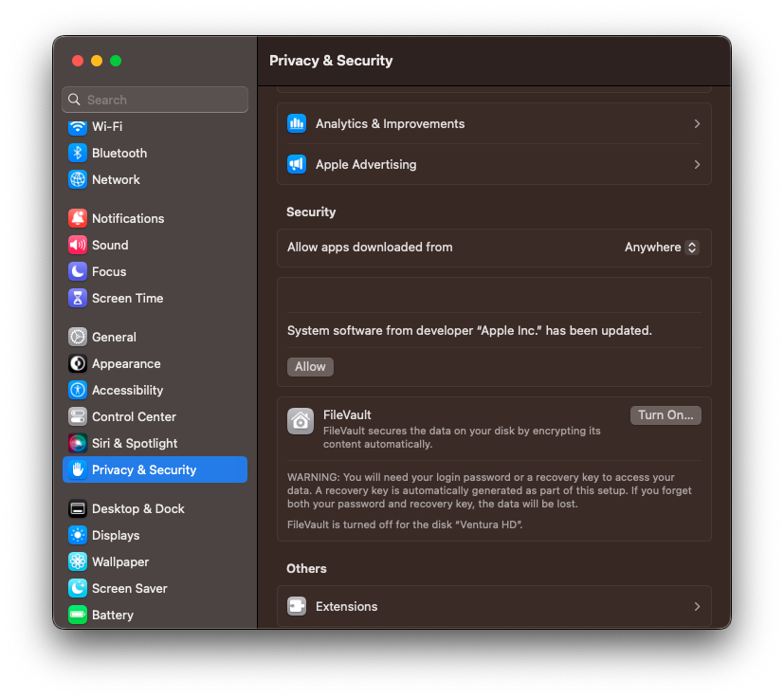Select Appearance label in sidebar
The height and width of the screenshot is (699, 784).
coord(126,364)
